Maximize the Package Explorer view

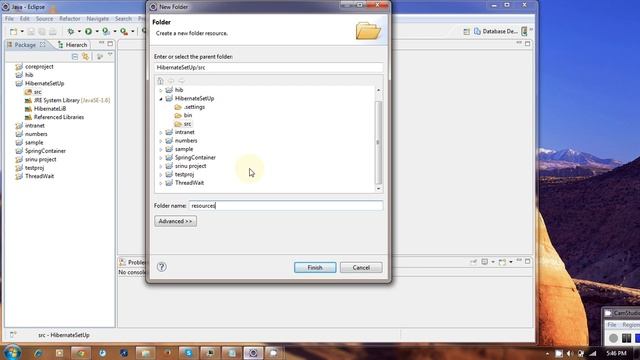coord(110,44)
